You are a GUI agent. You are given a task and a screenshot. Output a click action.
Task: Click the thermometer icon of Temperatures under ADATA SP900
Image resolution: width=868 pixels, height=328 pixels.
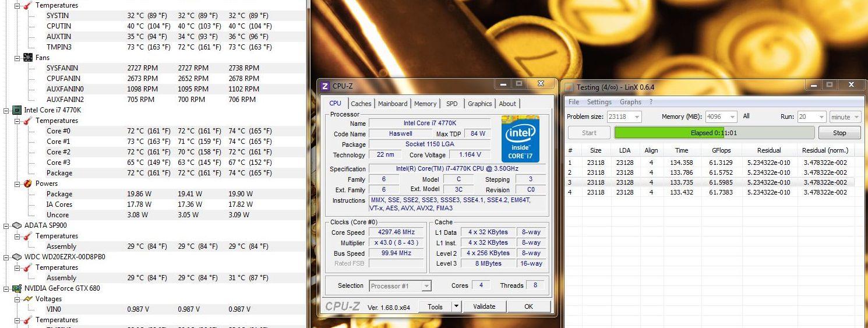[27, 236]
